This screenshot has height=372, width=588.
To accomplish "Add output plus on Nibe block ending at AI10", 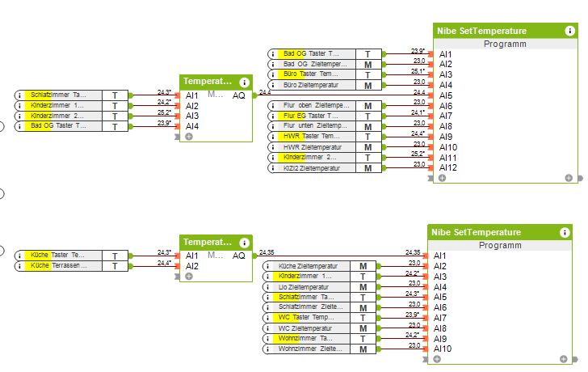I will click(563, 359).
